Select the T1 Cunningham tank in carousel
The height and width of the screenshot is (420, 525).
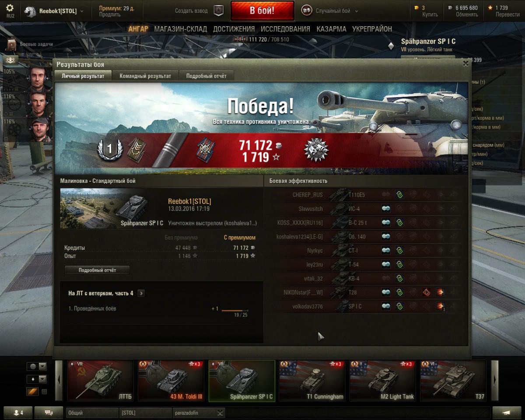pyautogui.click(x=313, y=381)
